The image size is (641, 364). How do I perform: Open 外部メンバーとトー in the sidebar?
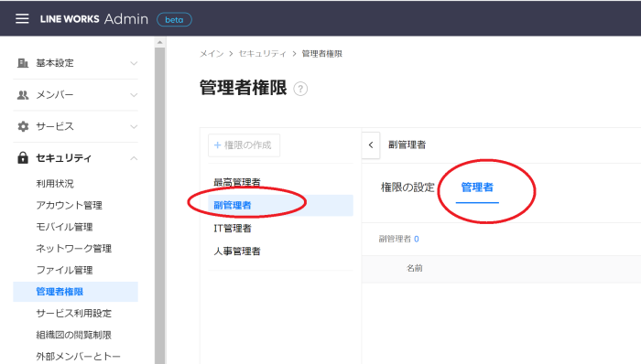(78, 357)
